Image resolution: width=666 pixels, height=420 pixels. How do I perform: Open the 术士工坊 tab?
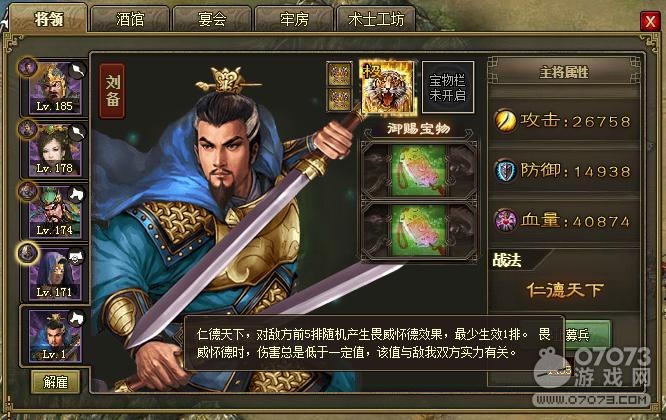click(x=376, y=19)
